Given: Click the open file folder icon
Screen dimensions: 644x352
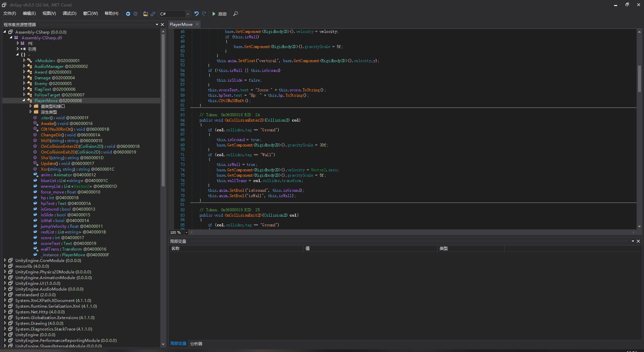Looking at the screenshot, I should tap(145, 14).
